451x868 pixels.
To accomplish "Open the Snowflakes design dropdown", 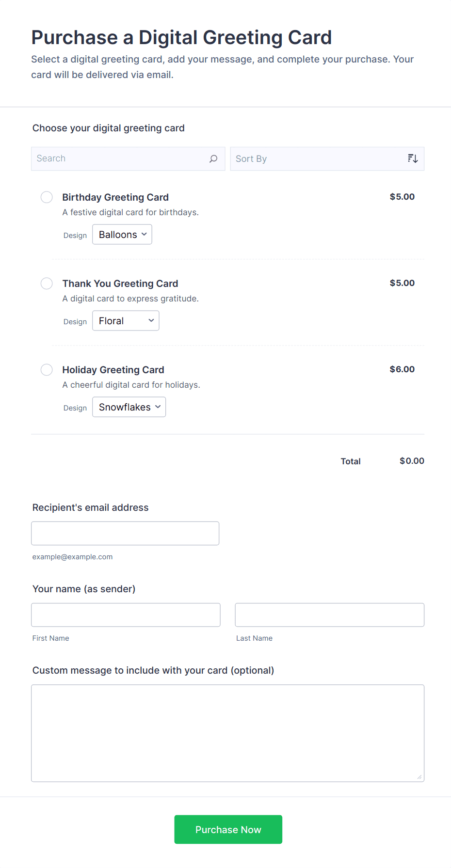I will click(129, 407).
